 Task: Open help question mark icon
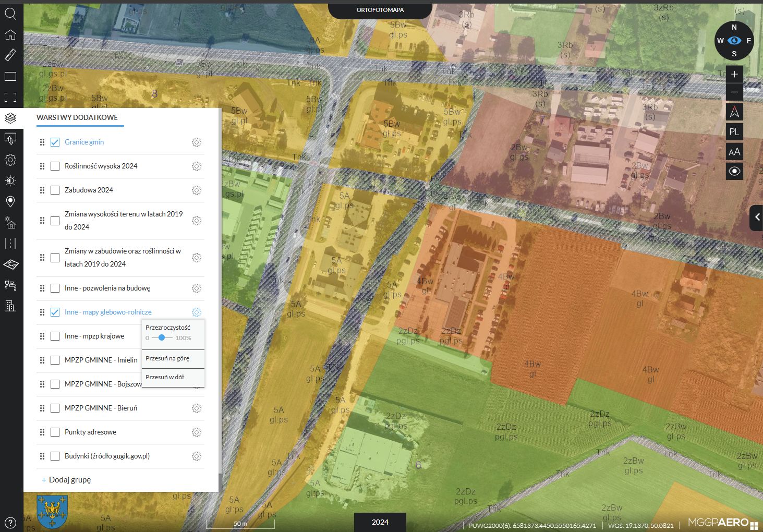10,522
